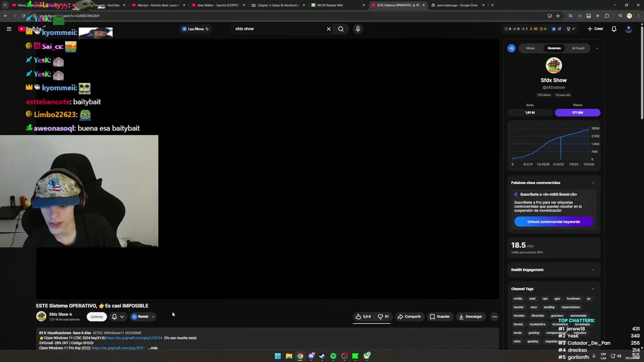Screen dimensions: 644x362
Task: Click the 'Compartir' share button
Action: [x=409, y=317]
